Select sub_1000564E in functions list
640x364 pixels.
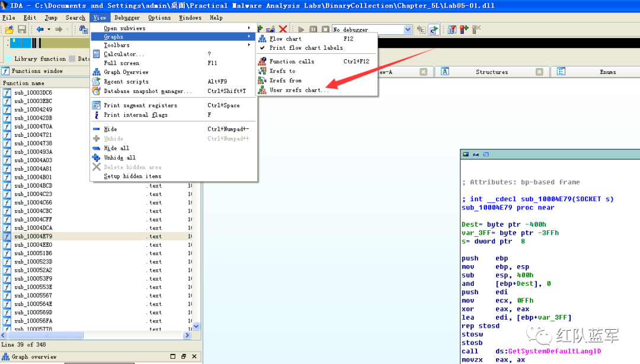click(33, 304)
